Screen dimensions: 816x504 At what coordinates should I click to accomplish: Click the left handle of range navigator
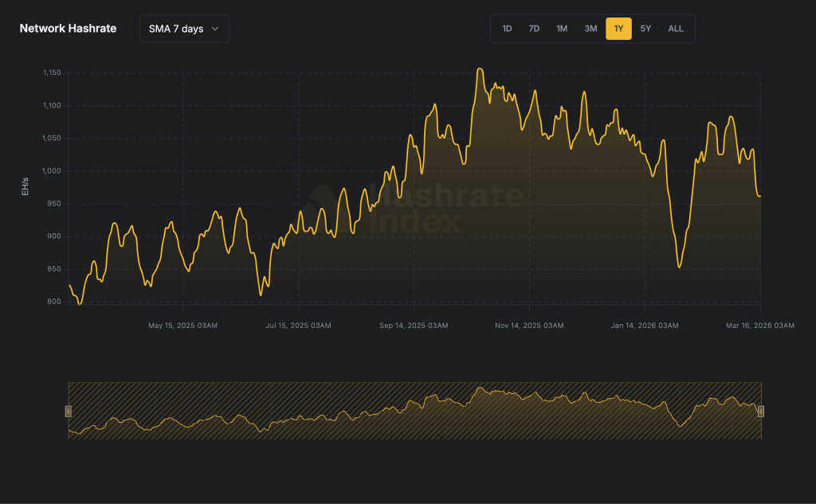69,411
